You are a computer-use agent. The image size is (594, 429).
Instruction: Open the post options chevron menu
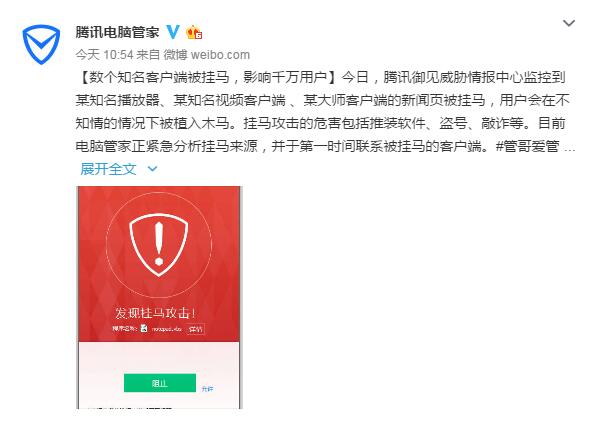pyautogui.click(x=569, y=23)
